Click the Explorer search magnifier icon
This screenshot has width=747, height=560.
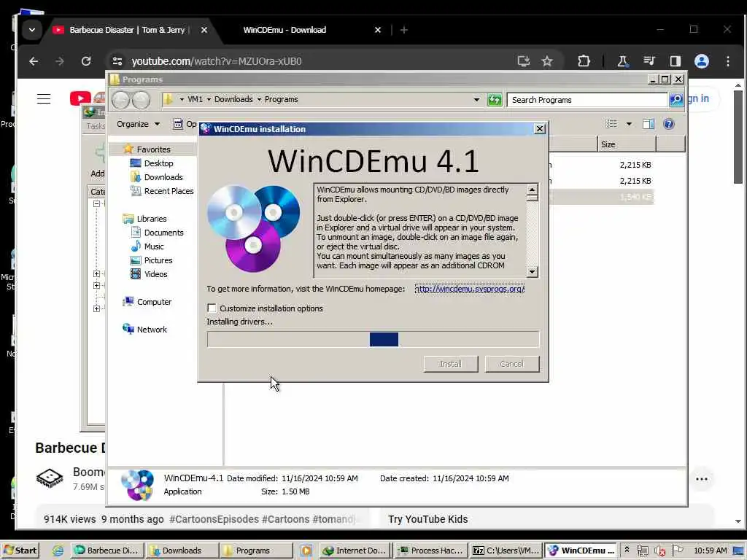pos(676,99)
